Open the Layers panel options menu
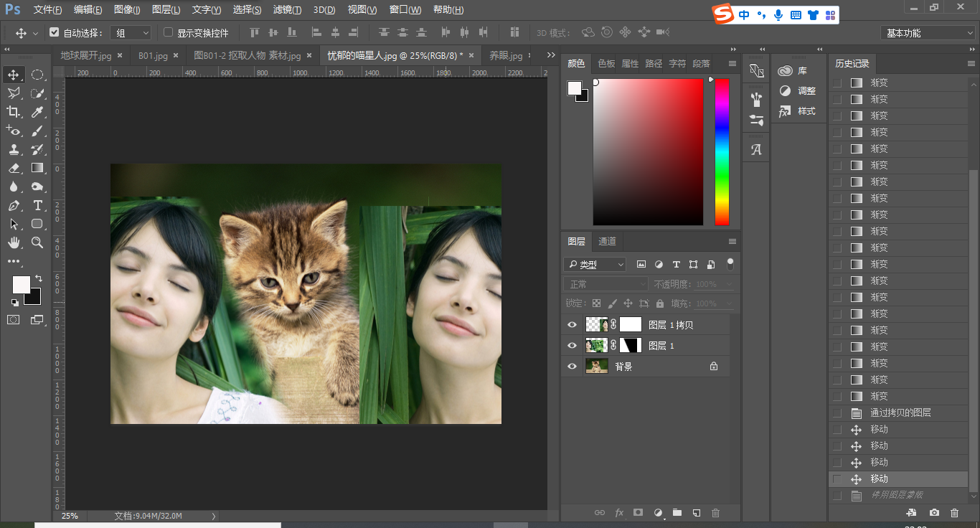This screenshot has width=980, height=528. [x=732, y=241]
